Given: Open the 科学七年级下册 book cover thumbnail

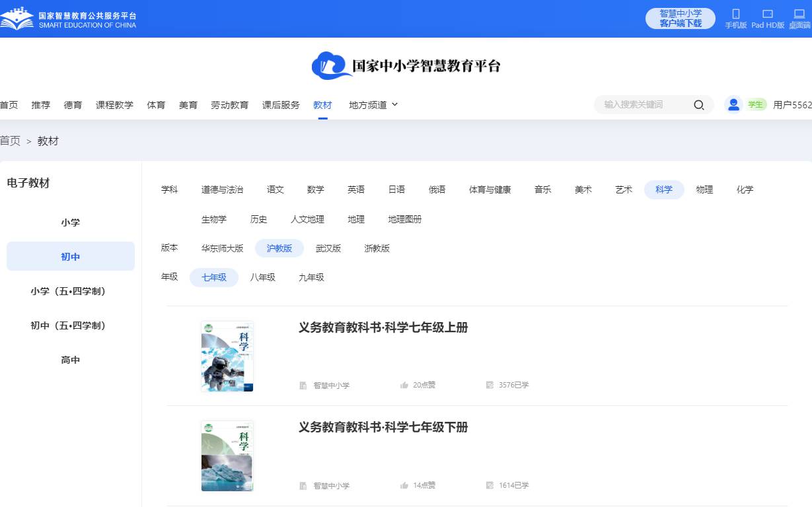Looking at the screenshot, I should (x=227, y=456).
